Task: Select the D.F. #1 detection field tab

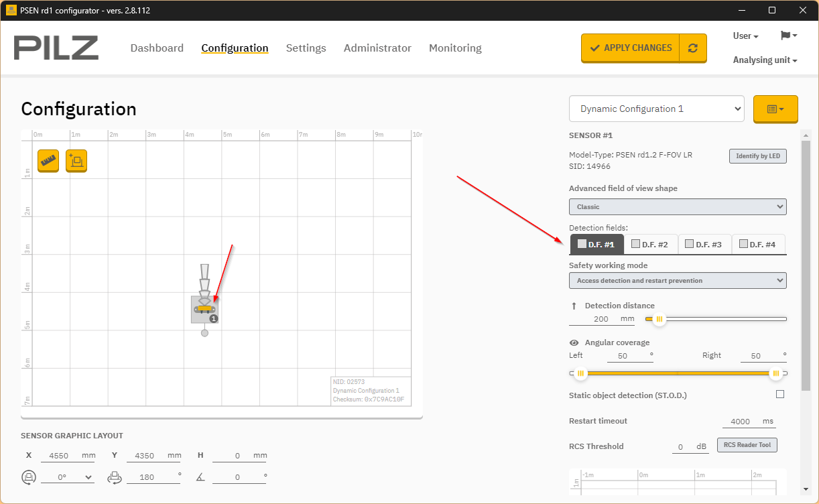Action: tap(596, 244)
